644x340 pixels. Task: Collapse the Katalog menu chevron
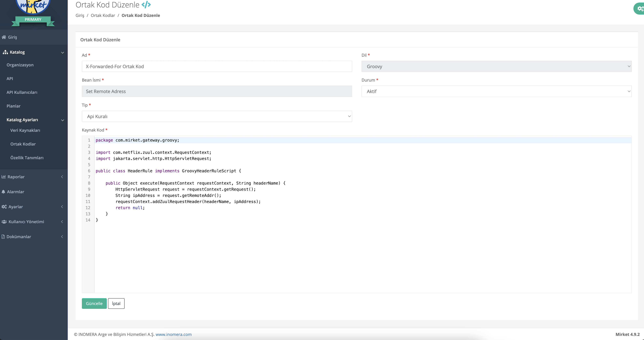coord(63,52)
